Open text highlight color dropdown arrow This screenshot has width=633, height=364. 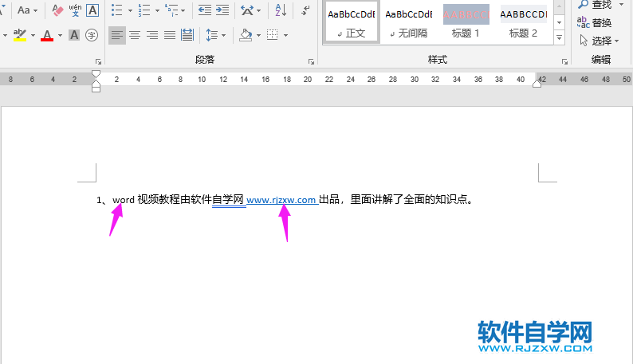tap(33, 36)
